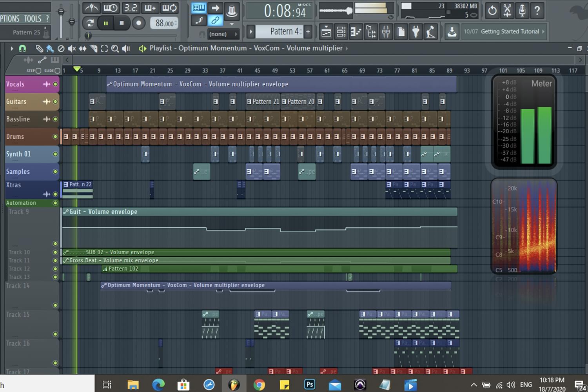Click the one-click audio recording microphone icon
This screenshot has height=392, width=588.
click(x=522, y=10)
